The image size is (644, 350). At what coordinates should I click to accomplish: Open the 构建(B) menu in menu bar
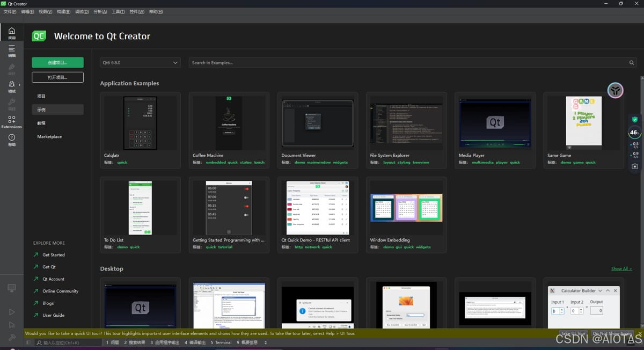click(x=63, y=12)
